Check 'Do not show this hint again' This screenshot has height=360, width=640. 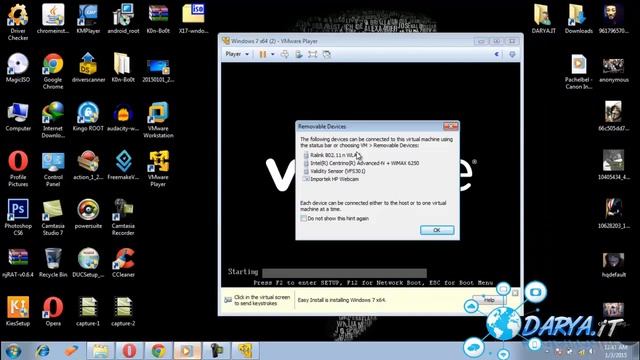point(304,218)
